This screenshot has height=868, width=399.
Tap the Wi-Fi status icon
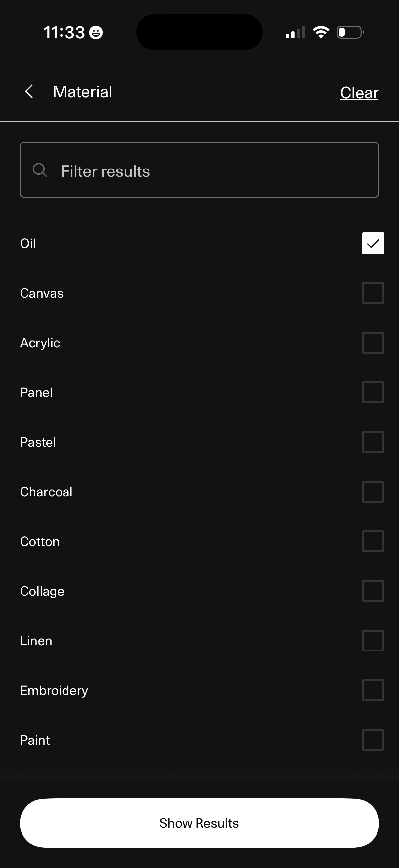pyautogui.click(x=321, y=32)
